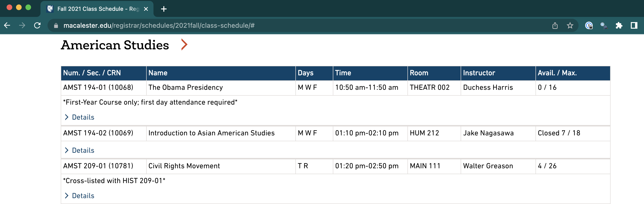Click the red American Studies chevron arrow
This screenshot has height=204, width=644.
pos(184,45)
